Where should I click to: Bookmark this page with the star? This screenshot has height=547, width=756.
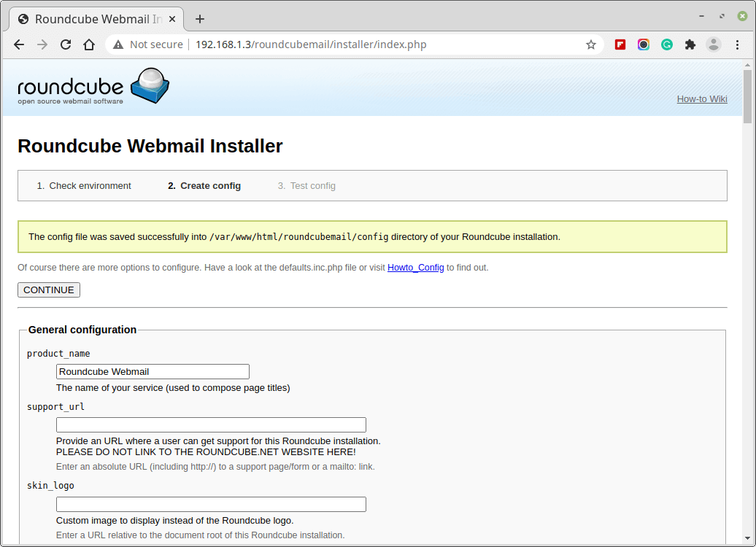(590, 44)
